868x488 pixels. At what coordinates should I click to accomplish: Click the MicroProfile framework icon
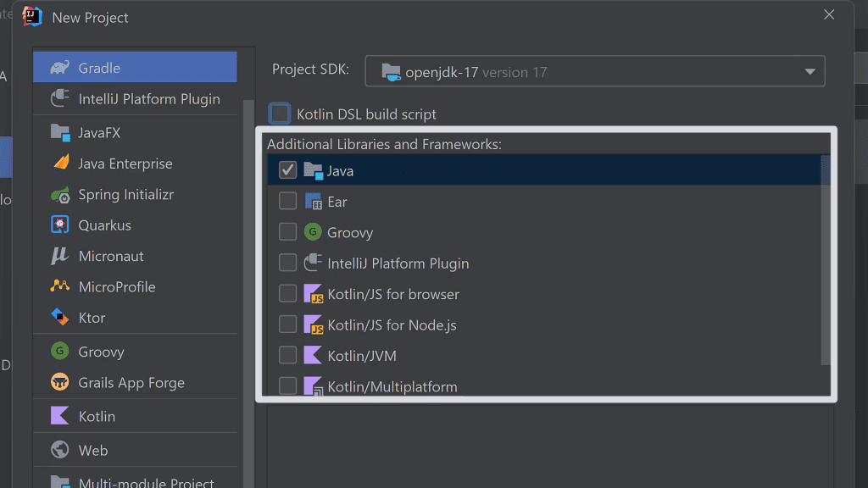[x=59, y=286]
